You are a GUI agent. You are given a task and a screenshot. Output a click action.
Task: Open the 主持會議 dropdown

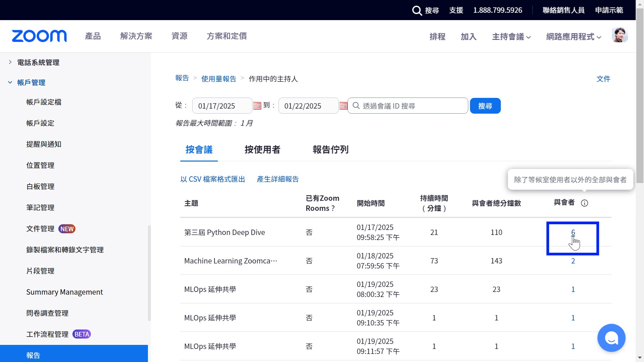click(x=511, y=37)
